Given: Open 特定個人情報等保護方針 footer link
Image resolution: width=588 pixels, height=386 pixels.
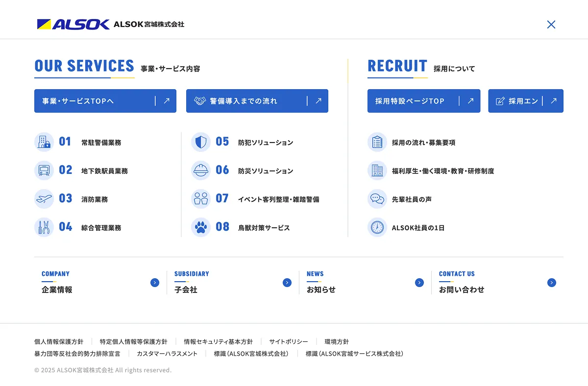Looking at the screenshot, I should [134, 341].
